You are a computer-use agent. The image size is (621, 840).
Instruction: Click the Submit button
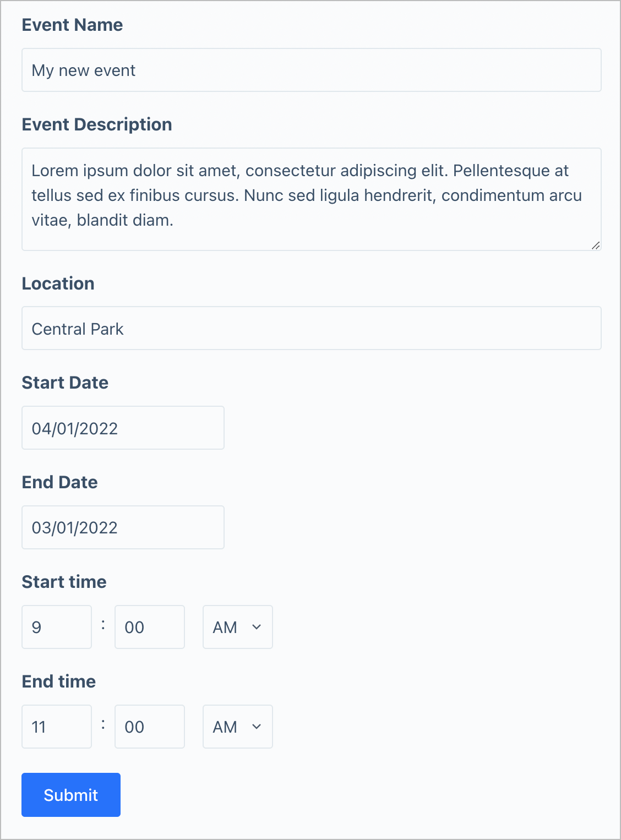point(70,795)
